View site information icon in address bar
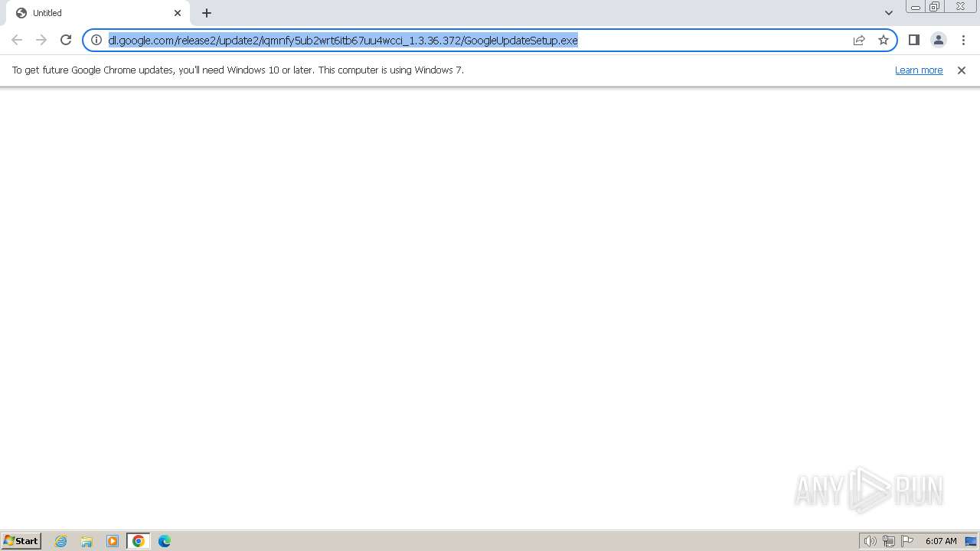This screenshot has height=551, width=980. [96, 40]
